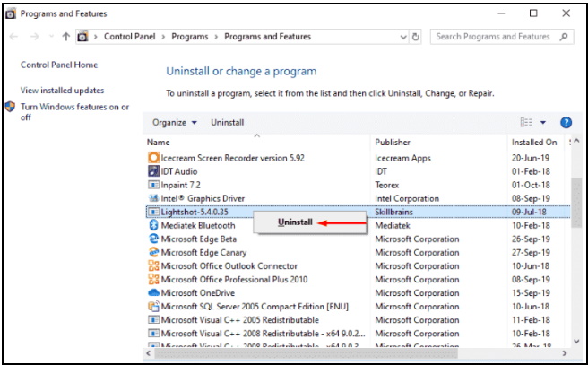Go up one folder level arrow
The height and width of the screenshot is (365, 588).
(x=66, y=37)
